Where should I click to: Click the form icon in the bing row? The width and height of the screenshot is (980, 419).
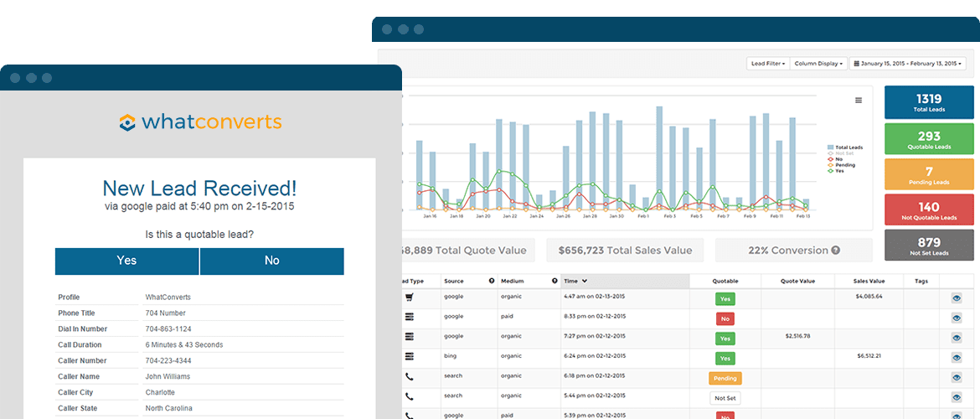(410, 358)
